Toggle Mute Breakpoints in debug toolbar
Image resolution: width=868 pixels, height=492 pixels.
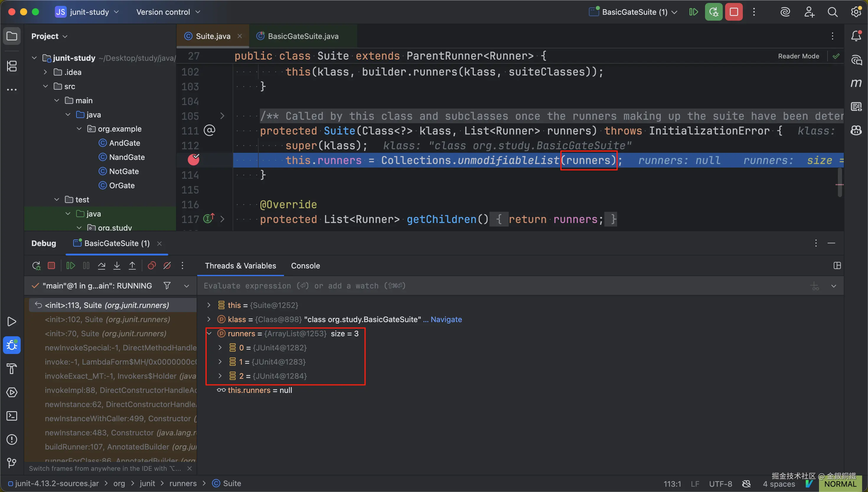(167, 265)
